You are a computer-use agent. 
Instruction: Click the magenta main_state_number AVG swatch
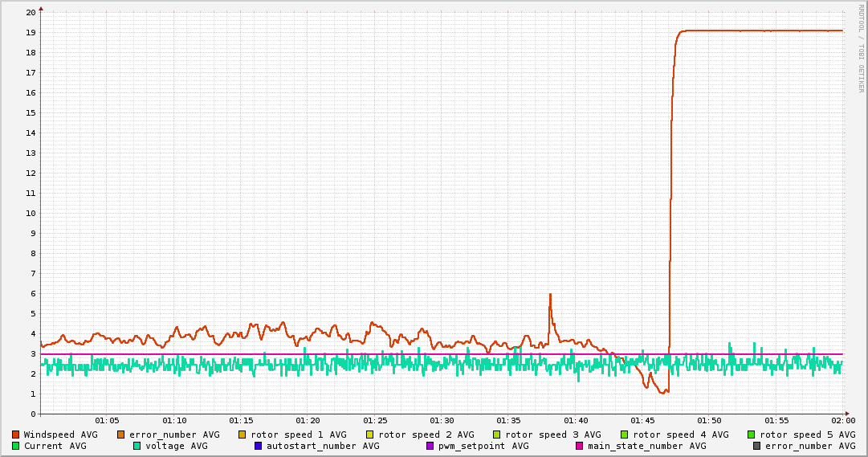(580, 446)
